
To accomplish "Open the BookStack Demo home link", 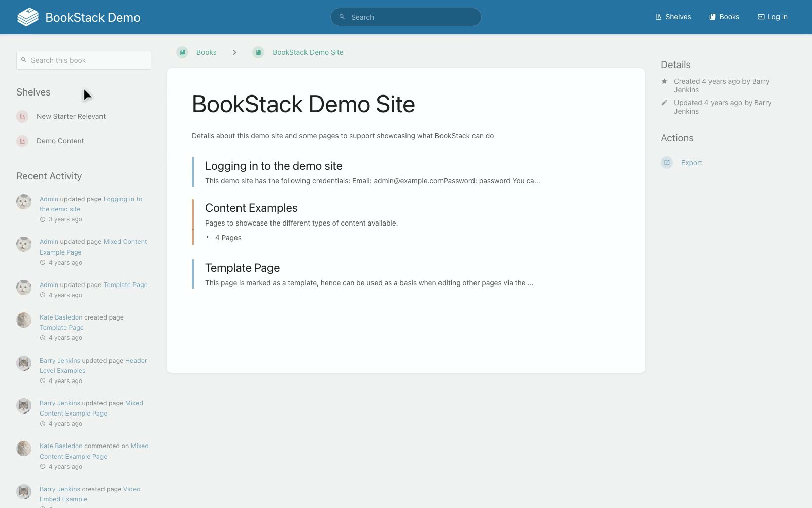I will [x=79, y=17].
